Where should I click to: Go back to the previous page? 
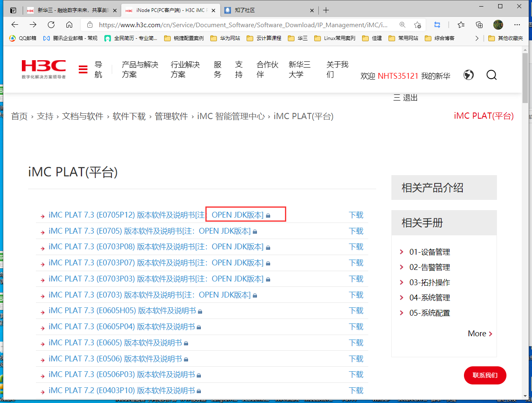(15, 25)
